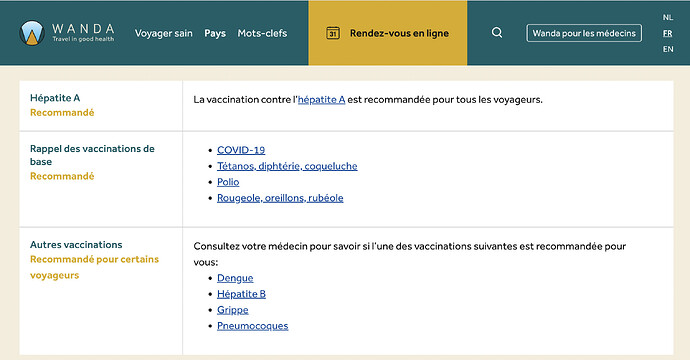
Task: Open Tétanos, diphtérie, coqueluche link
Action: 287,166
